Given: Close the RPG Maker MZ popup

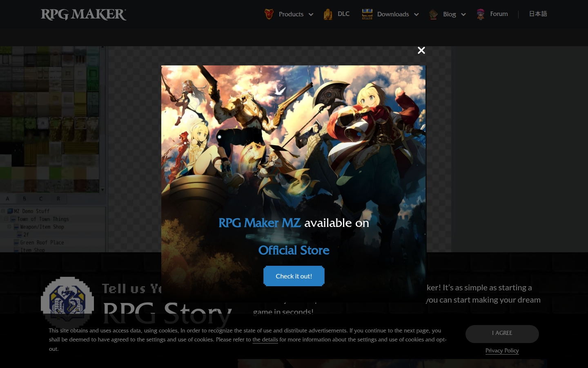Looking at the screenshot, I should [421, 50].
